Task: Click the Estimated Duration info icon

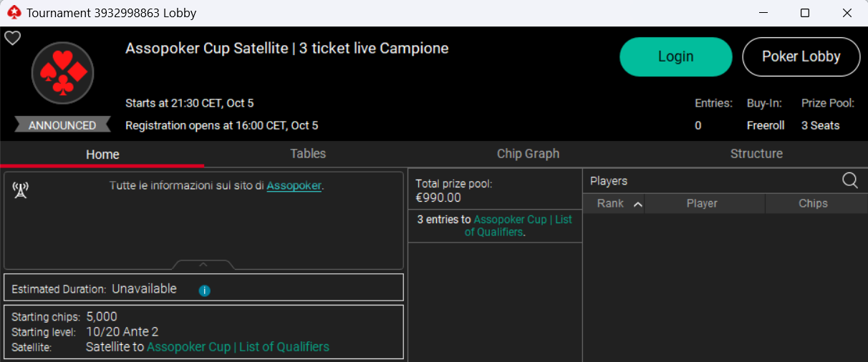Action: coord(204,290)
